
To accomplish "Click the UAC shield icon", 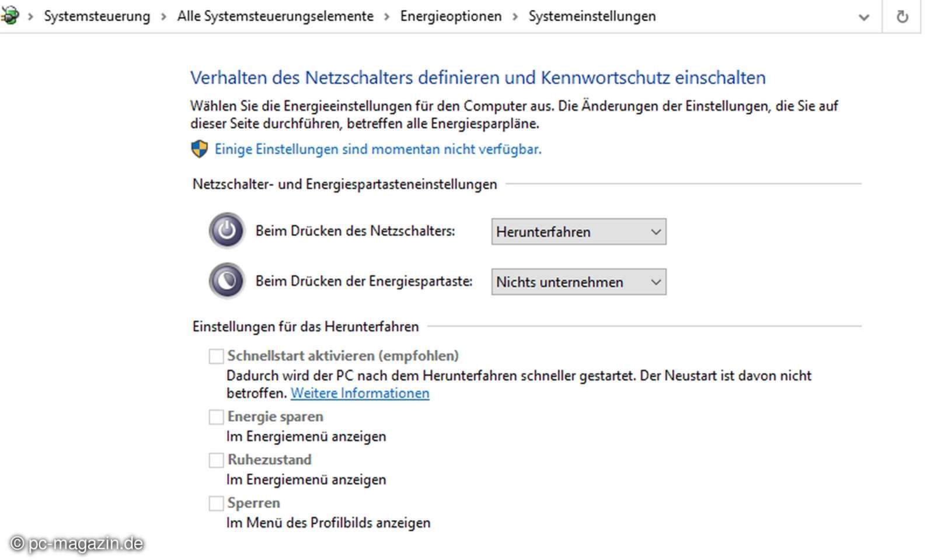I will click(200, 149).
